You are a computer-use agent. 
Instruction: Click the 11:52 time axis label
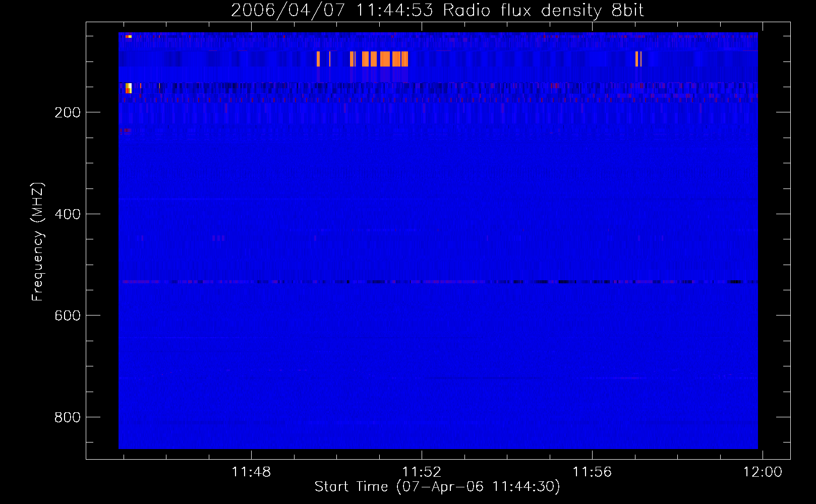(422, 472)
